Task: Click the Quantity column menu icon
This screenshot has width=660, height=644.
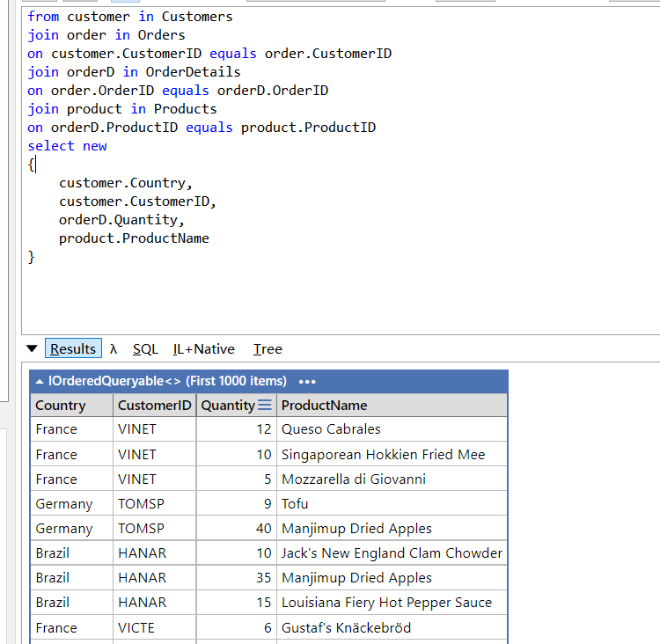Action: (x=265, y=405)
